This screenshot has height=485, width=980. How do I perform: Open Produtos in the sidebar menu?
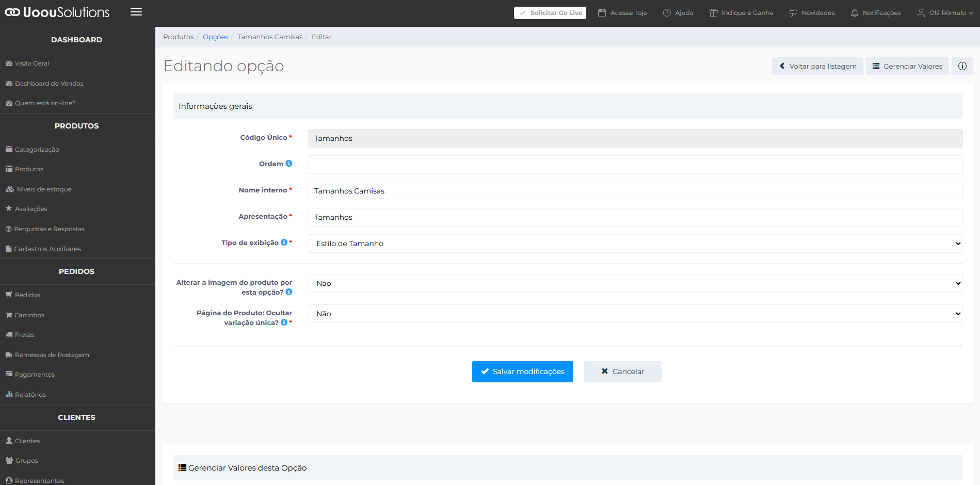[29, 169]
